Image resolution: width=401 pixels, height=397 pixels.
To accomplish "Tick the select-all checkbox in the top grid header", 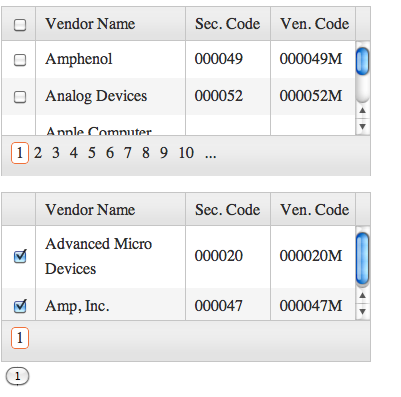I will [x=20, y=25].
